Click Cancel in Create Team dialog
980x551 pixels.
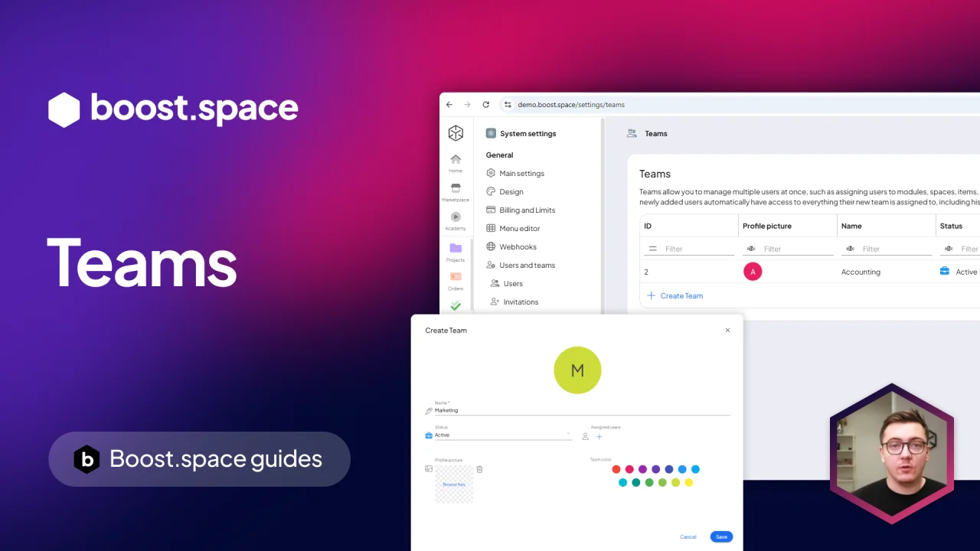click(688, 537)
